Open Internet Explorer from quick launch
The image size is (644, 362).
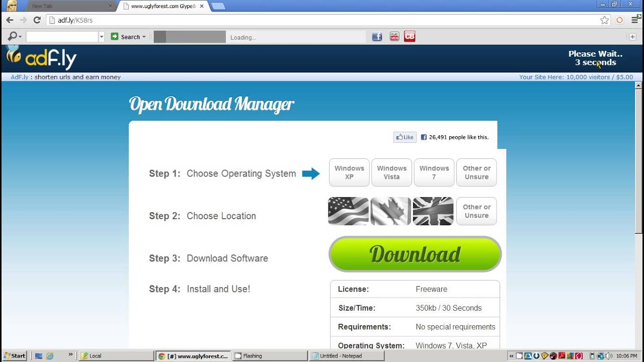(50, 356)
